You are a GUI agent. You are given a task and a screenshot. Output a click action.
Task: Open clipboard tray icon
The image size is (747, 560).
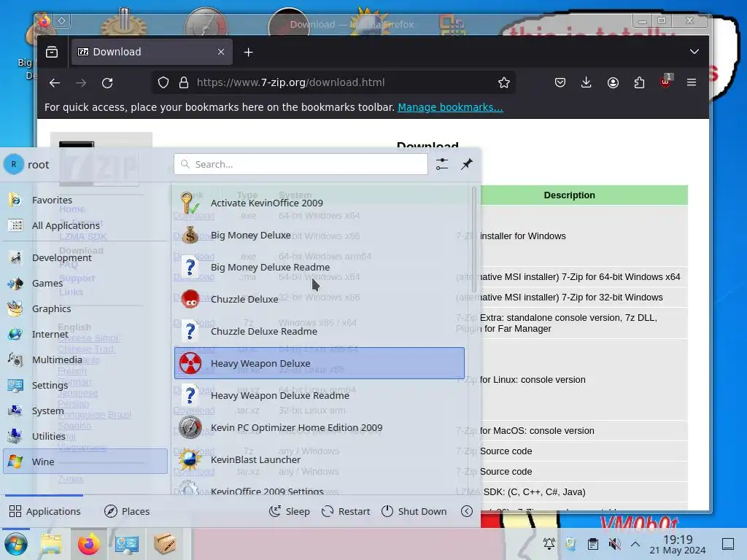tap(592, 543)
